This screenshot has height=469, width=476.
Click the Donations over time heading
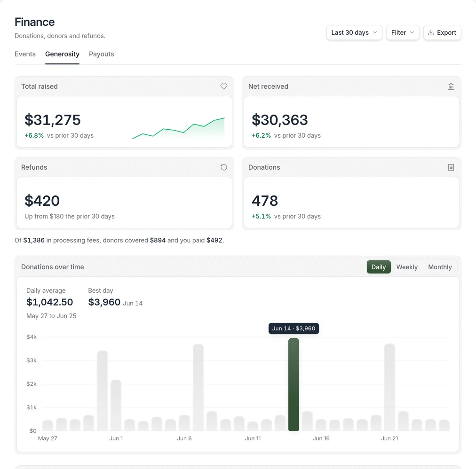coord(53,267)
